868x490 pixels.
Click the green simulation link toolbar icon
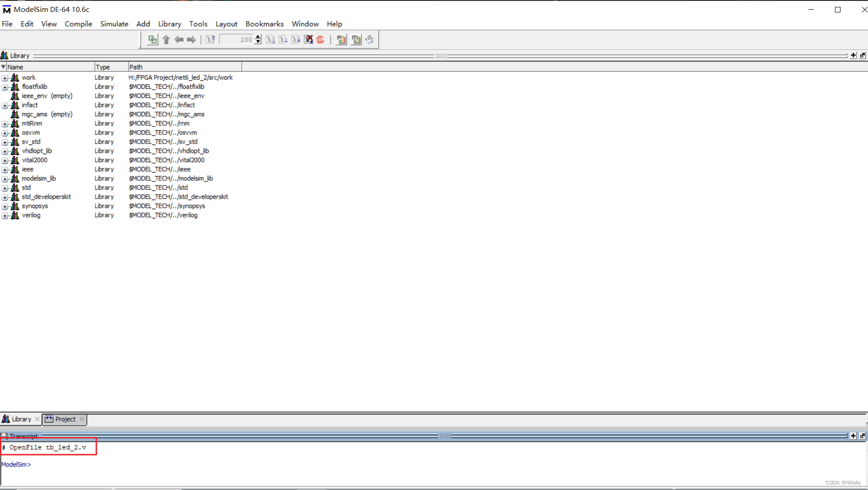click(152, 40)
